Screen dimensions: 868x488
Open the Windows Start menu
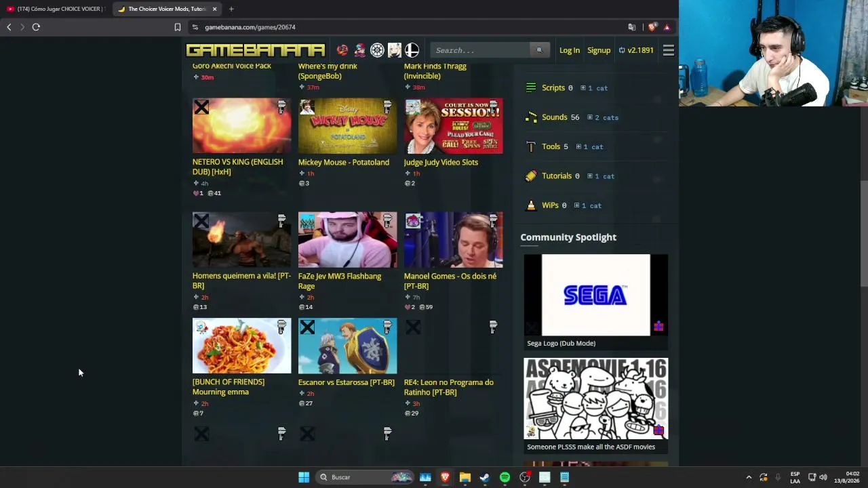click(x=304, y=477)
